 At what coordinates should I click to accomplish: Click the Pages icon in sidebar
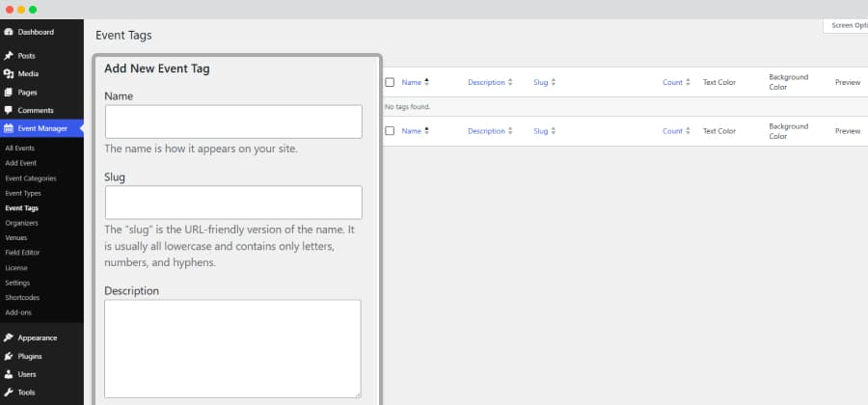(x=9, y=93)
